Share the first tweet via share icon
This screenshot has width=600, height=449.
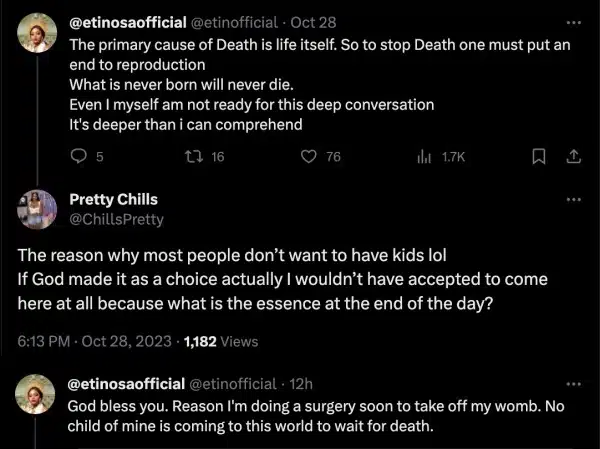(573, 156)
